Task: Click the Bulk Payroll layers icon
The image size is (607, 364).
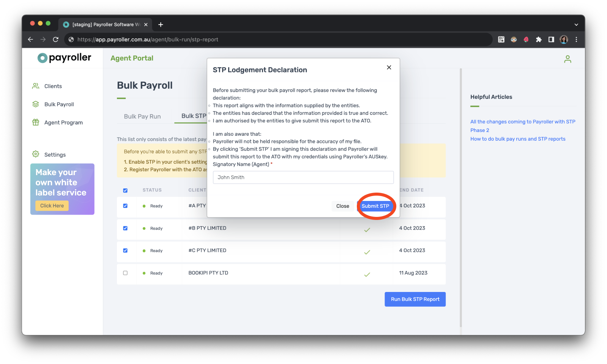Action: coord(36,104)
